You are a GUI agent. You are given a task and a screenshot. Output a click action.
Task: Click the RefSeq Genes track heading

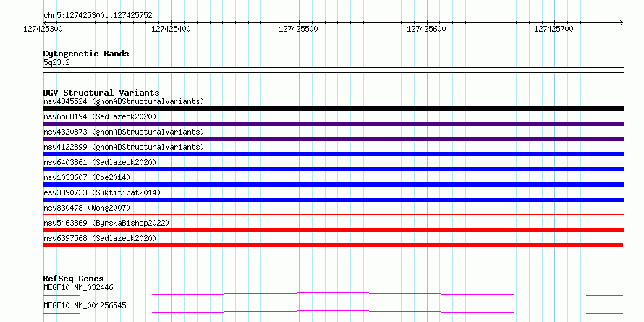point(73,279)
